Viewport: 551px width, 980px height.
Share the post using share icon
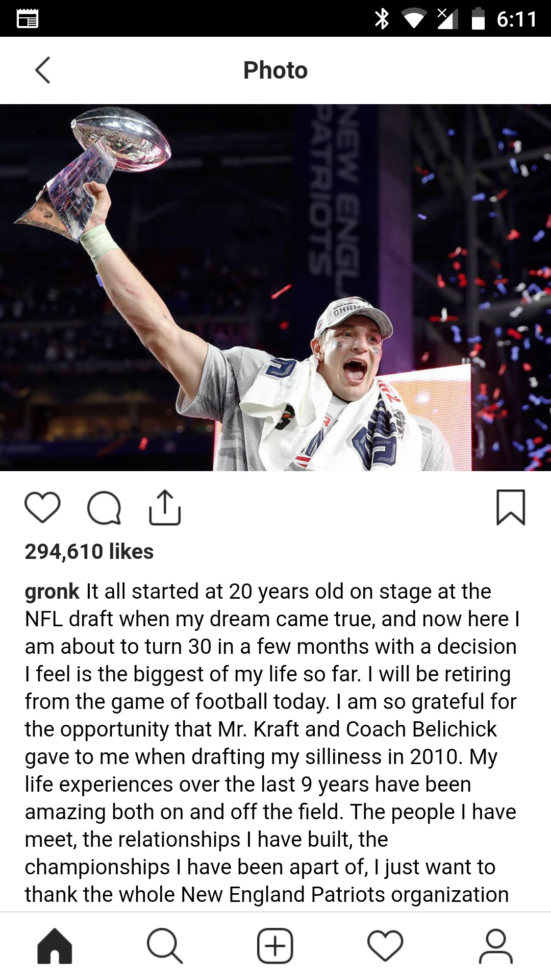(165, 507)
